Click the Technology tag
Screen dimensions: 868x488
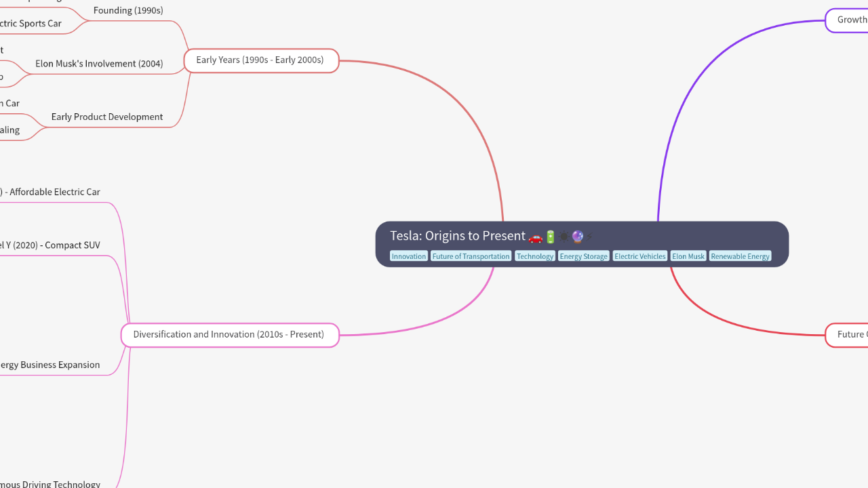[x=534, y=256]
